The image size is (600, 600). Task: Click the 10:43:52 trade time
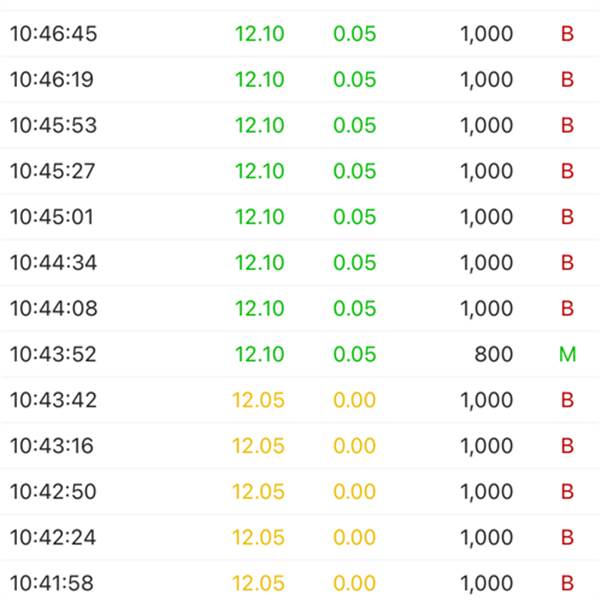pos(54,354)
